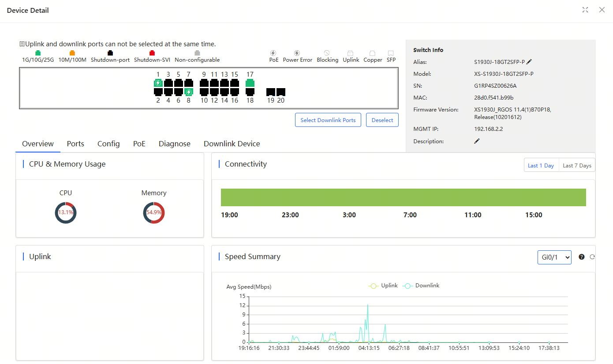613x364 pixels.
Task: Open the Downlink Device tab
Action: 232,144
